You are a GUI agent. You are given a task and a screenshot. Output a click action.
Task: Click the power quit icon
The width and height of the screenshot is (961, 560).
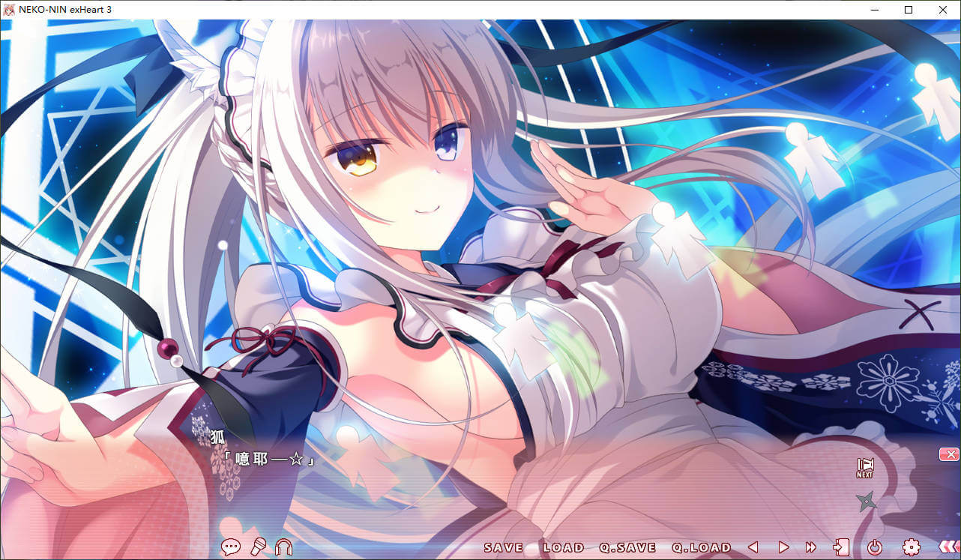tap(875, 548)
